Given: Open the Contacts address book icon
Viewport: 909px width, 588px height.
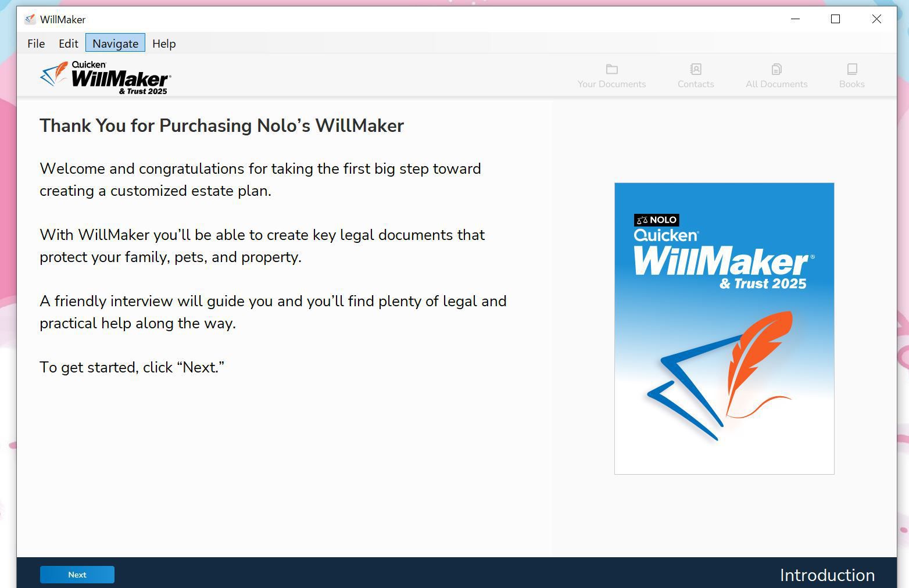Looking at the screenshot, I should pos(695,70).
